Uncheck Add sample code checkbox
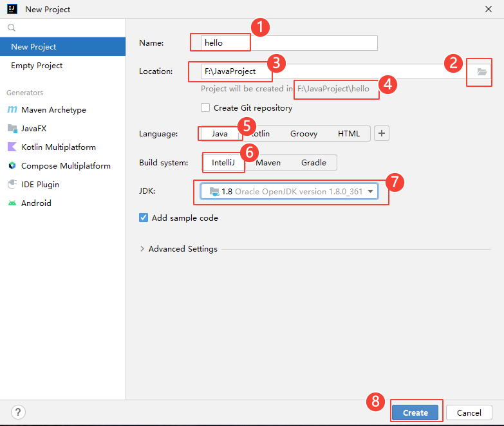The width and height of the screenshot is (504, 426). (x=144, y=218)
